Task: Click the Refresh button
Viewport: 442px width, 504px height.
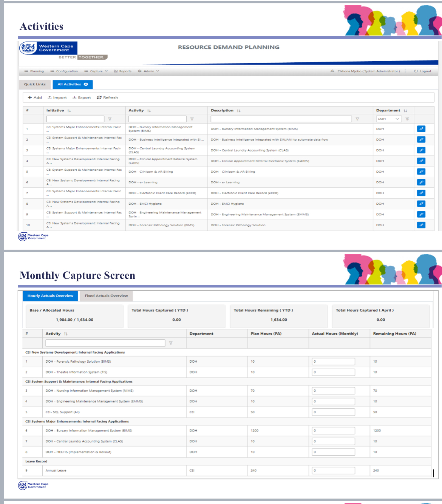Action: point(108,97)
